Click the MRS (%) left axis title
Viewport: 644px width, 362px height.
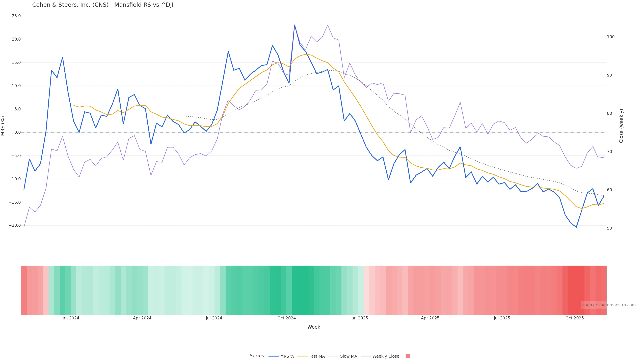pos(3,126)
